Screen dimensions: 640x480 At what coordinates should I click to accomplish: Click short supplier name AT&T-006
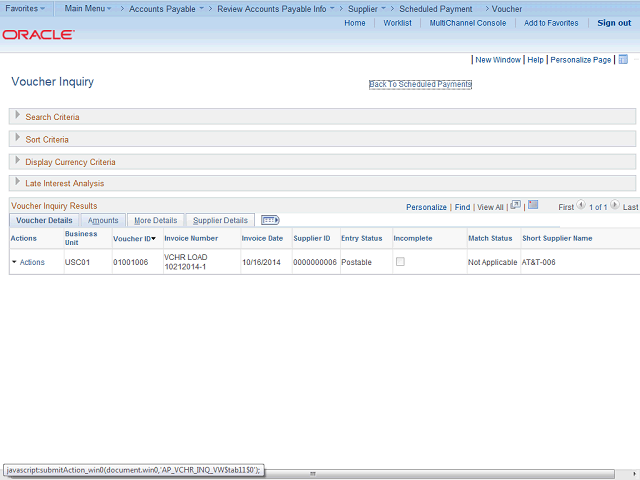[x=538, y=262]
